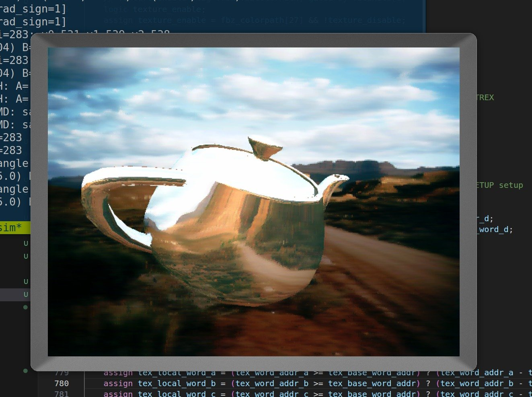
Task: Click the green dot beside line 779
Action: coord(26,370)
